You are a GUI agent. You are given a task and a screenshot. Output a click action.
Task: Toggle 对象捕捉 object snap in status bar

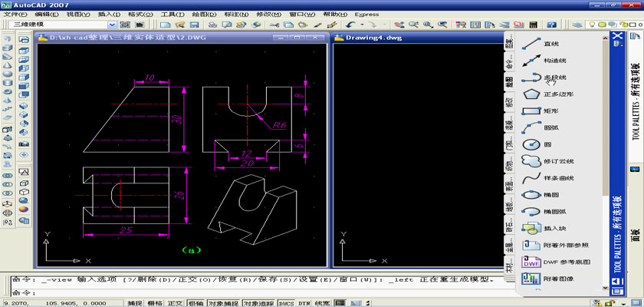coord(223,303)
